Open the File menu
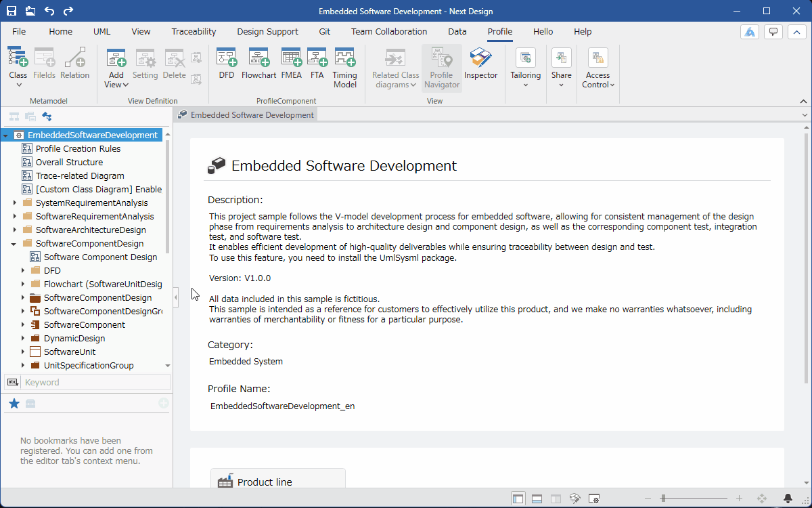Image resolution: width=812 pixels, height=508 pixels. pyautogui.click(x=19, y=32)
